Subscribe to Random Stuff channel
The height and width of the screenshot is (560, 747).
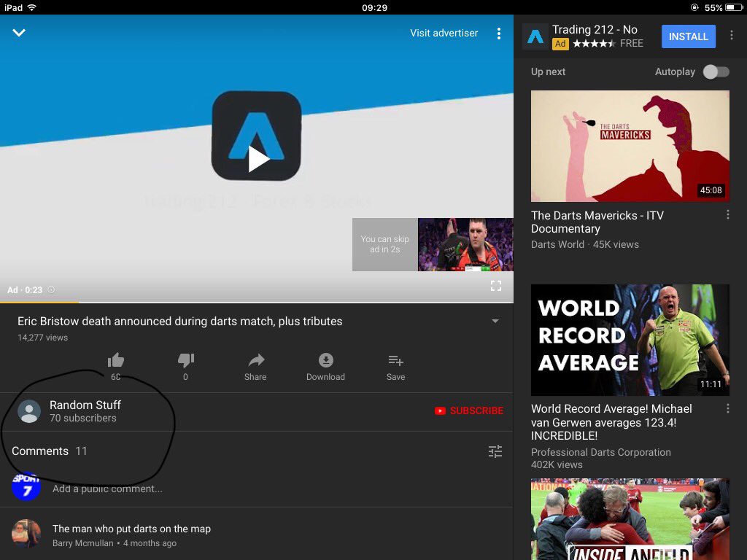point(469,411)
